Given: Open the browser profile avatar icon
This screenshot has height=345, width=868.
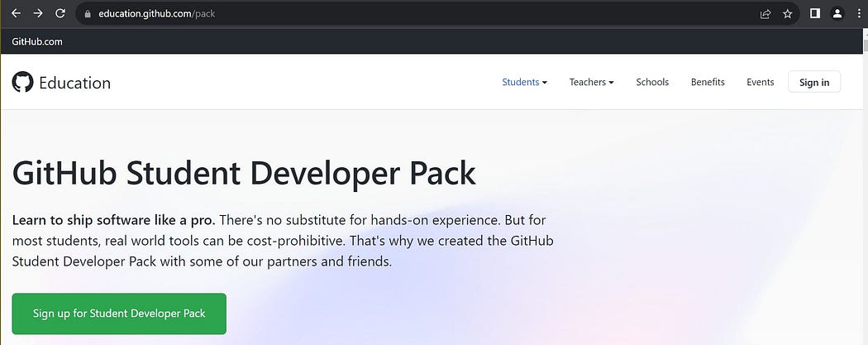Looking at the screenshot, I should pyautogui.click(x=837, y=13).
